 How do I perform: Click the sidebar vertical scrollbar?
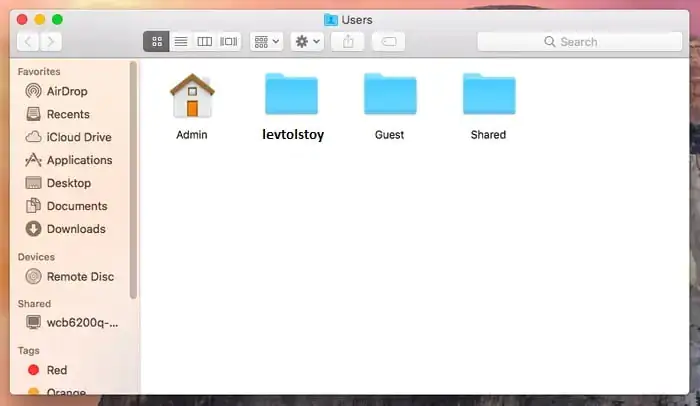click(x=133, y=180)
